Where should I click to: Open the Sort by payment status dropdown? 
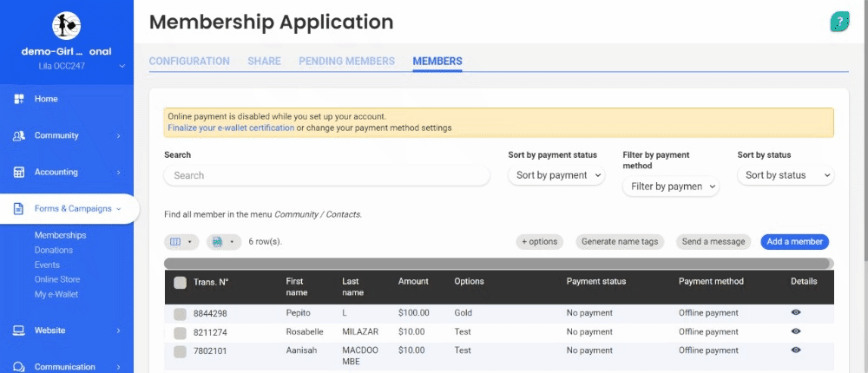pyautogui.click(x=556, y=175)
